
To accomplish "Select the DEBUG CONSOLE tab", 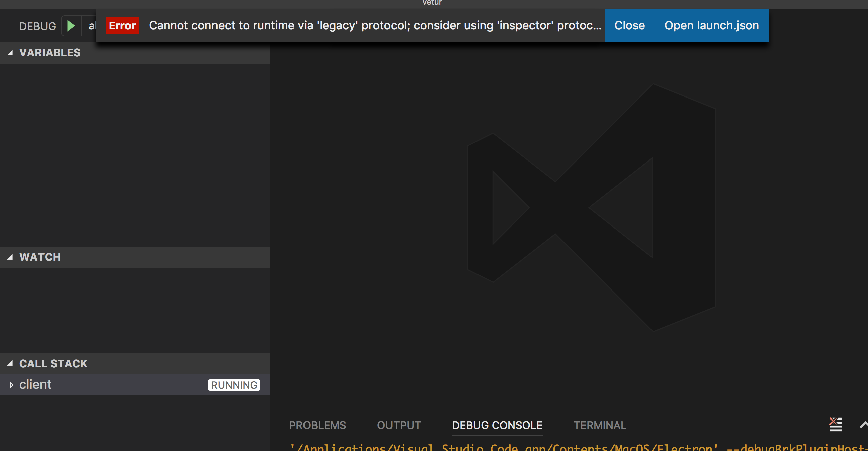I will (x=497, y=425).
